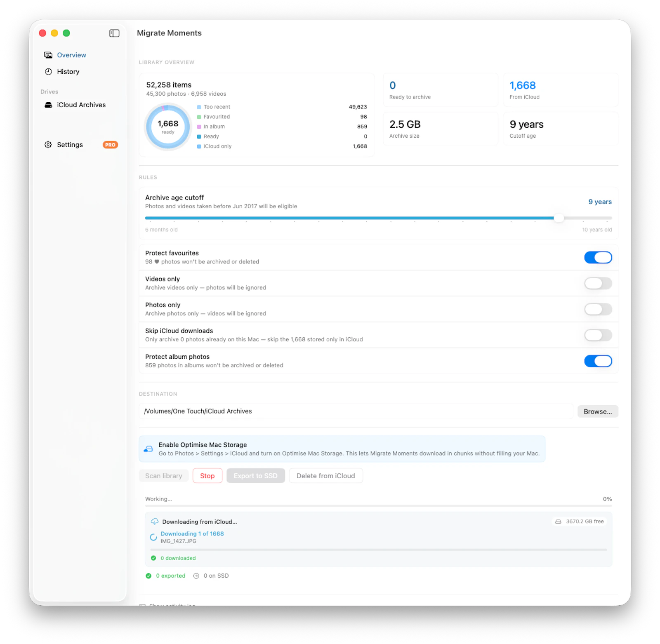Click the iCloud Archives drive icon
Screen dimensions: 660x644
point(48,105)
